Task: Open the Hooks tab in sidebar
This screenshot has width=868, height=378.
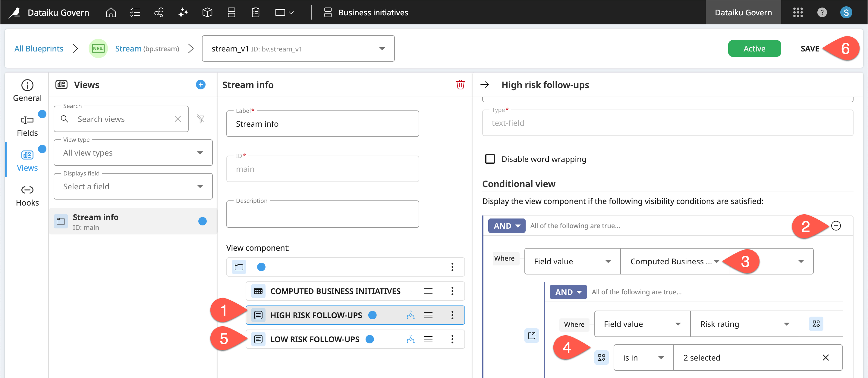Action: [x=27, y=196]
